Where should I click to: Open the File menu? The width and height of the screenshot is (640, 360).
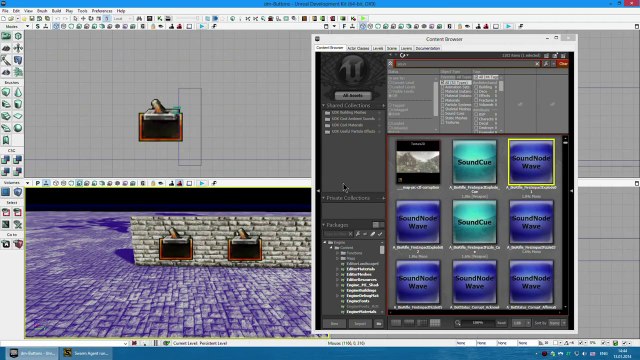5,11
